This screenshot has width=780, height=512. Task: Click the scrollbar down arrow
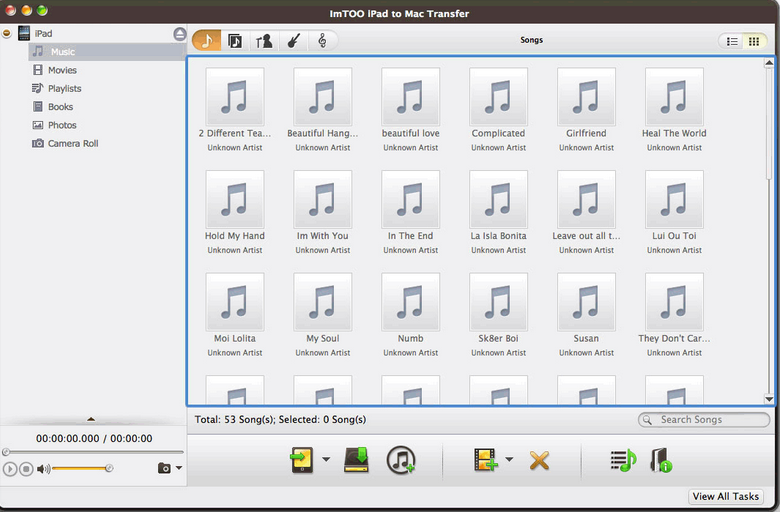[x=769, y=399]
